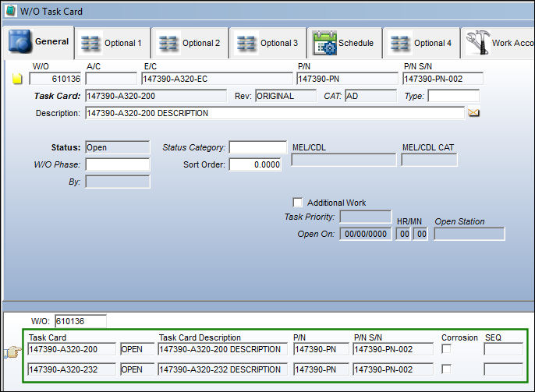Screen dimensions: 535x392
Task: Click the MEL/CDL CAT field
Action: [x=429, y=160]
